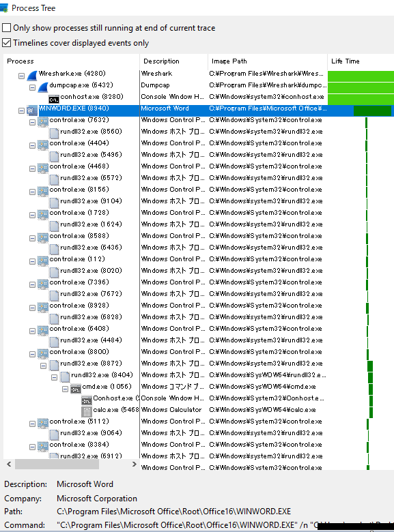394x532 pixels.
Task: Click the Conhost.exe icon under cmd.exe
Action: tap(87, 400)
